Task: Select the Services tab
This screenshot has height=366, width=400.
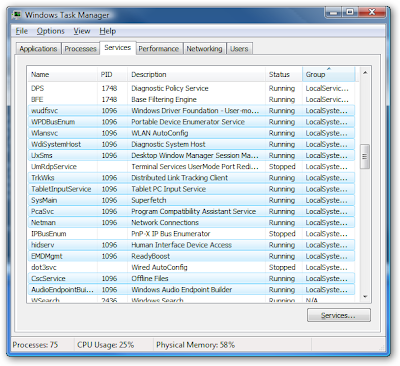Action: [x=117, y=48]
